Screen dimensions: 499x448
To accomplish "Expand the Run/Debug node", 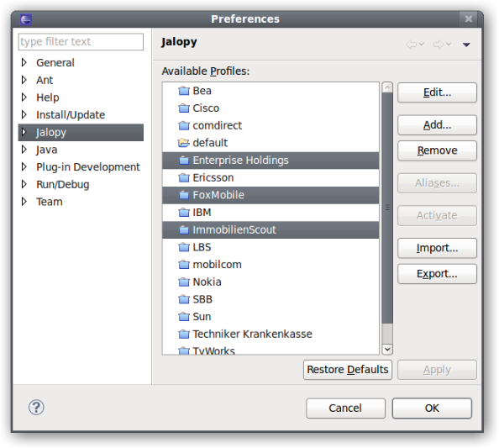I will click(x=24, y=184).
